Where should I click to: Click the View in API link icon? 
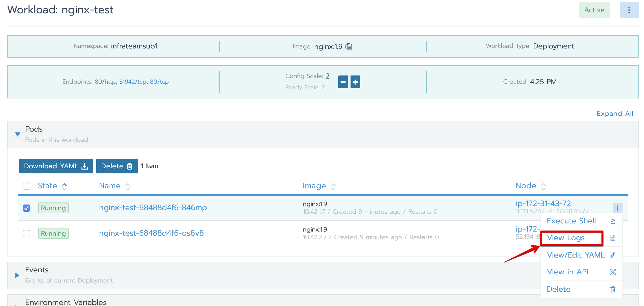[613, 272]
